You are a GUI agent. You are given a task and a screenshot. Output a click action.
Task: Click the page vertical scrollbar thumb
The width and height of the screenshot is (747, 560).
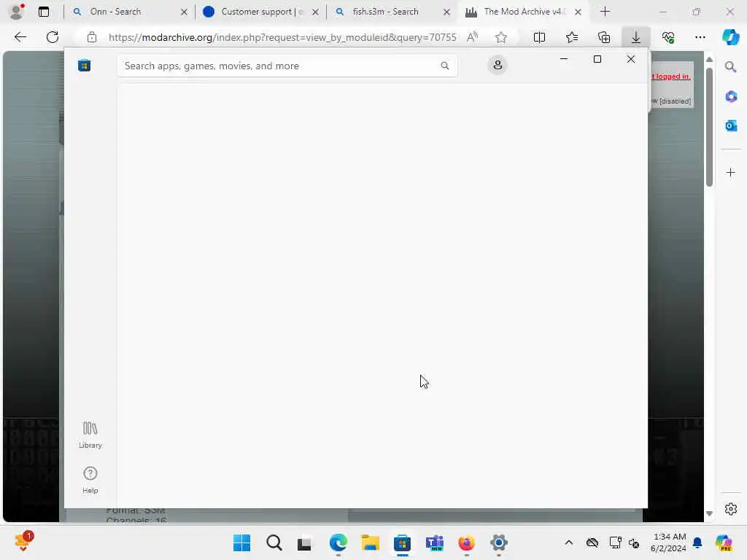coord(709,127)
